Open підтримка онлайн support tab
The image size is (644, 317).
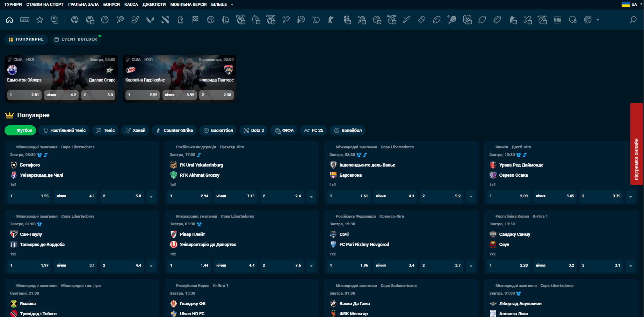coord(637,144)
